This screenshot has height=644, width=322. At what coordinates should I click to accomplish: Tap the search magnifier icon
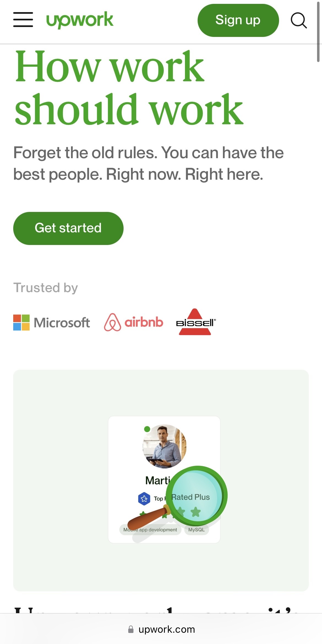coord(299,20)
